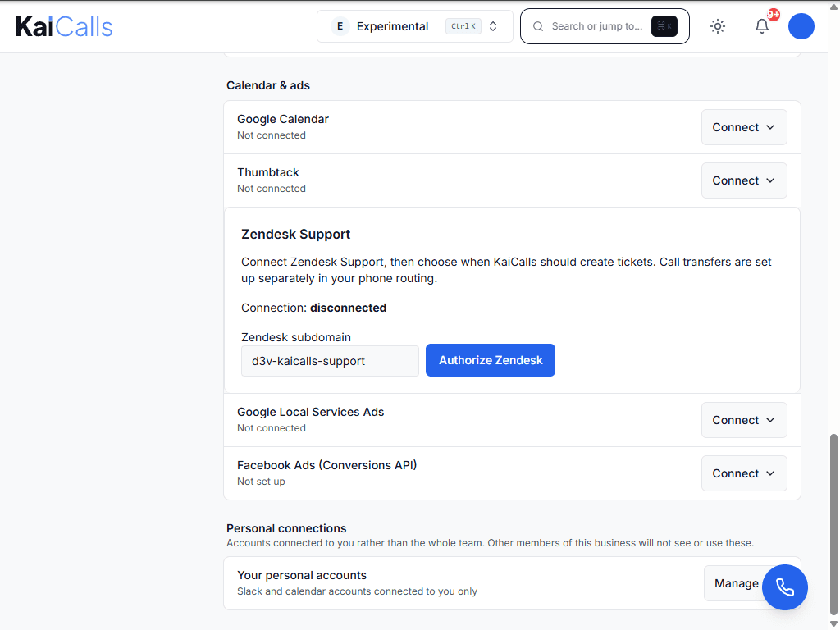This screenshot has height=630, width=840.
Task: Open the Experimental workspace switcher
Action: (x=414, y=26)
